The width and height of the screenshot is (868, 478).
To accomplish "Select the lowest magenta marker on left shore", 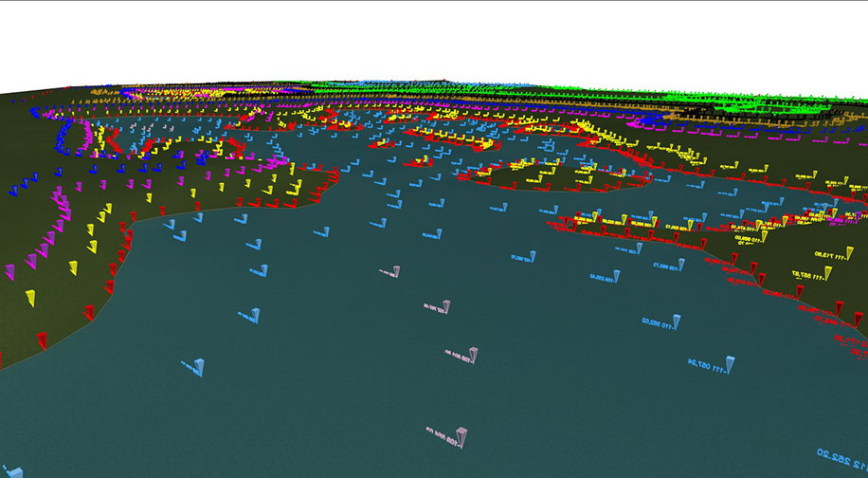I will click(x=11, y=272).
